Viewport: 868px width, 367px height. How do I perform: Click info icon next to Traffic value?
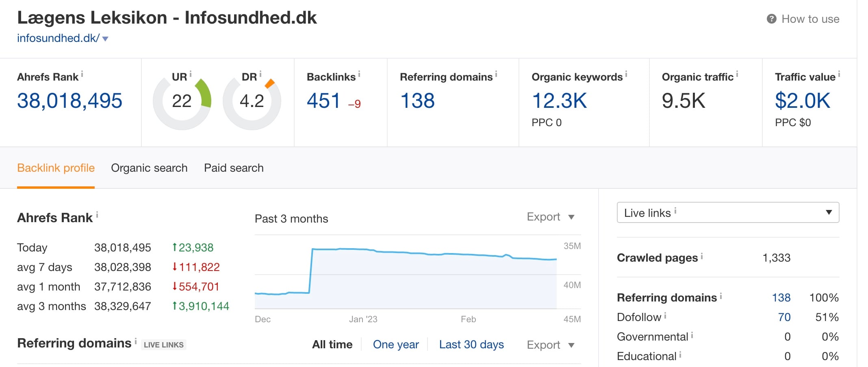(x=839, y=74)
